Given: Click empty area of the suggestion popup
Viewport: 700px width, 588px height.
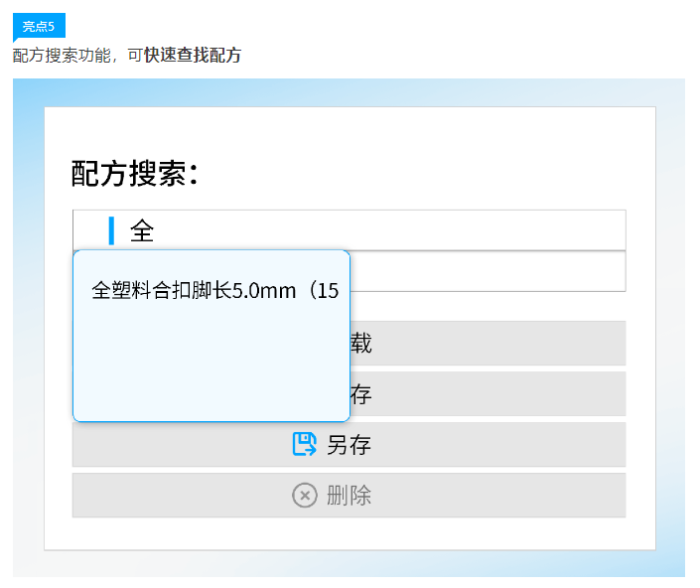Looking at the screenshot, I should [x=210, y=367].
